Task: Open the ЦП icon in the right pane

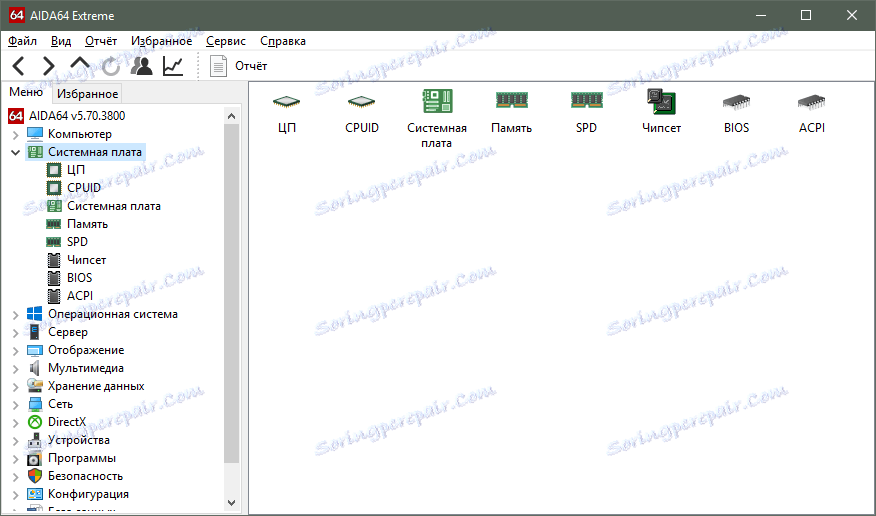Action: (287, 113)
